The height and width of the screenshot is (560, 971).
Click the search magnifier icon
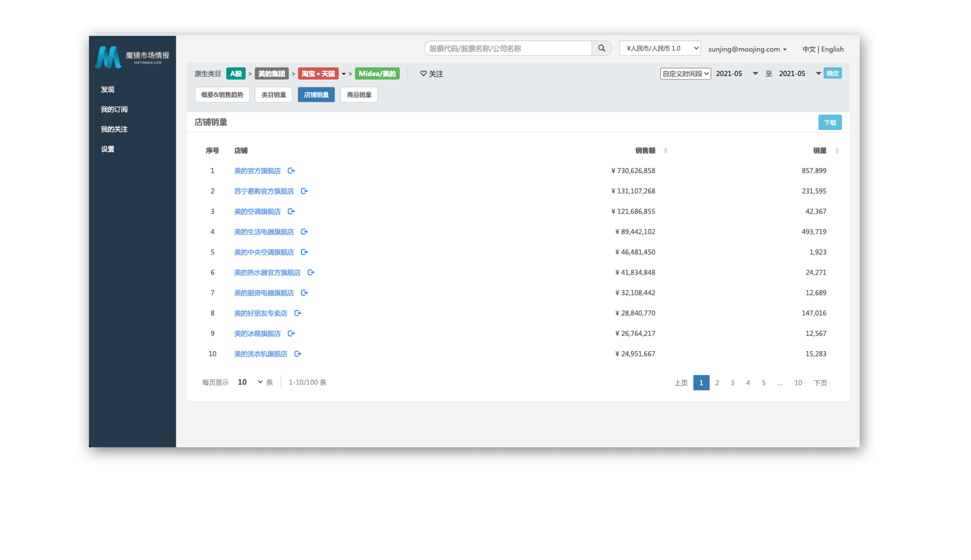coord(601,49)
